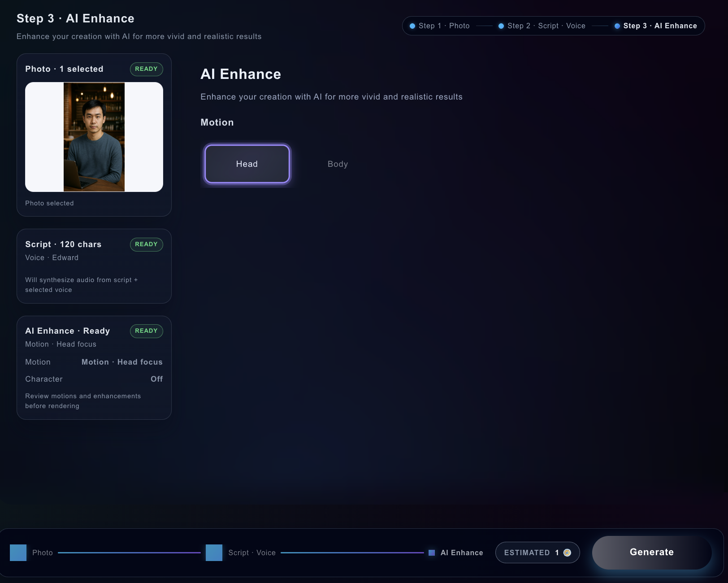This screenshot has width=728, height=583.
Task: Click the READY badge on the Photo card
Action: tap(146, 69)
